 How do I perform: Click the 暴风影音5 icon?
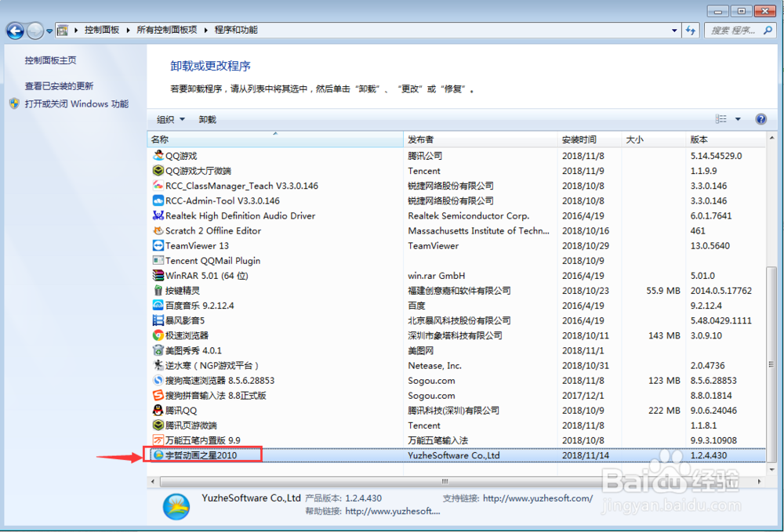tap(158, 320)
